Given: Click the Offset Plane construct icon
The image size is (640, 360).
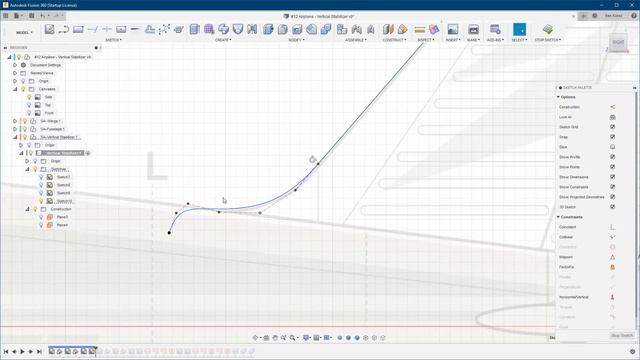Looking at the screenshot, I should coord(388,29).
